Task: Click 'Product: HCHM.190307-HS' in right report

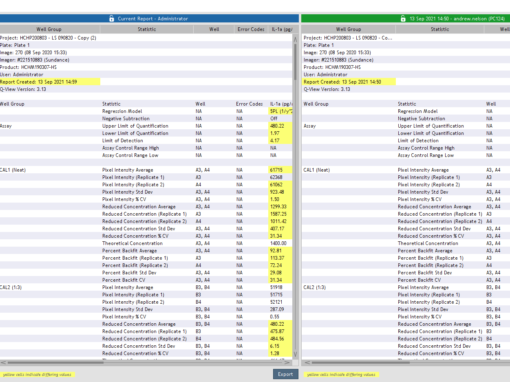Action: pyautogui.click(x=332, y=67)
